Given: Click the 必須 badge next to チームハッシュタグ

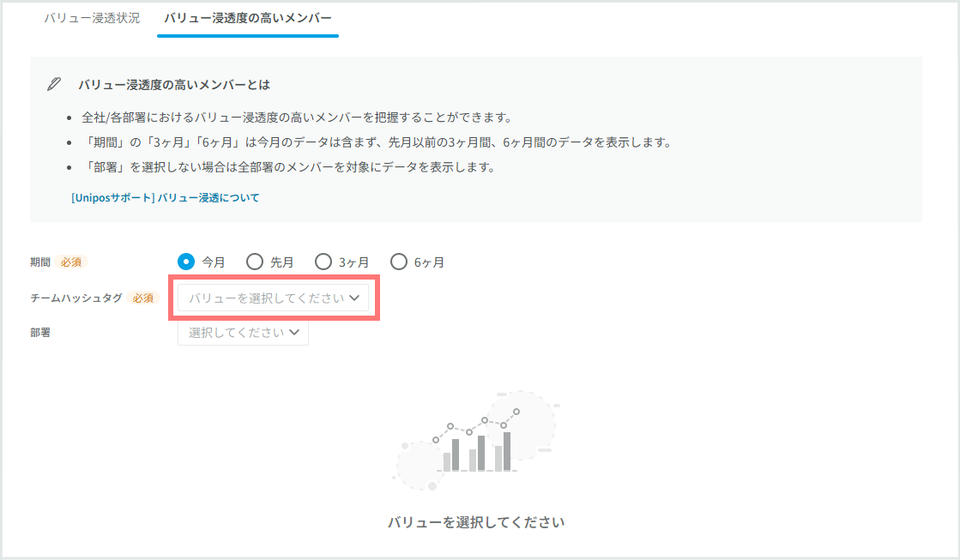Looking at the screenshot, I should click(143, 298).
